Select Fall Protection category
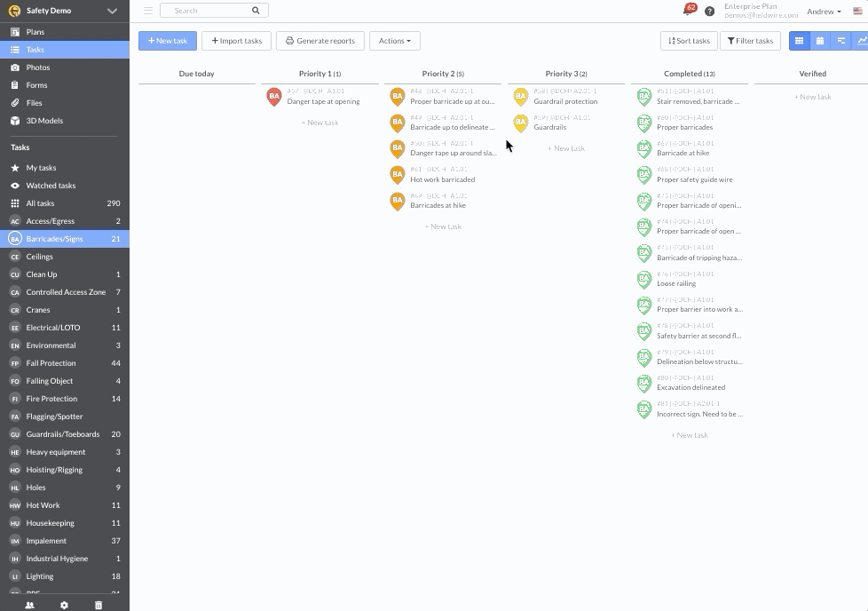Viewport: 868px width, 611px height. (x=51, y=363)
